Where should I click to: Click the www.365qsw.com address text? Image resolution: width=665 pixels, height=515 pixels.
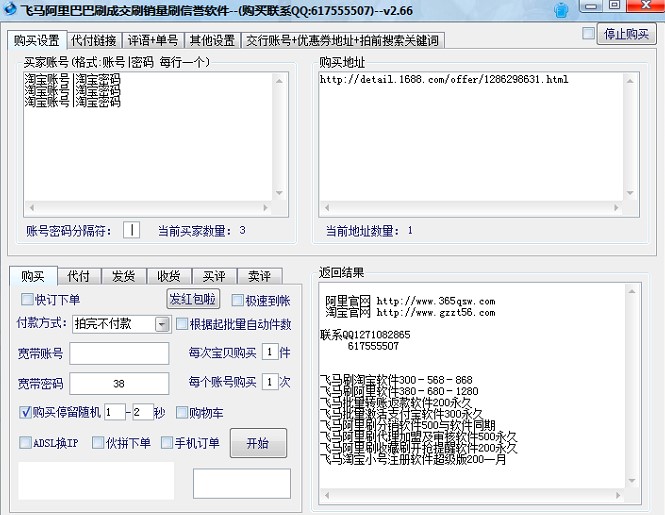[x=436, y=301]
